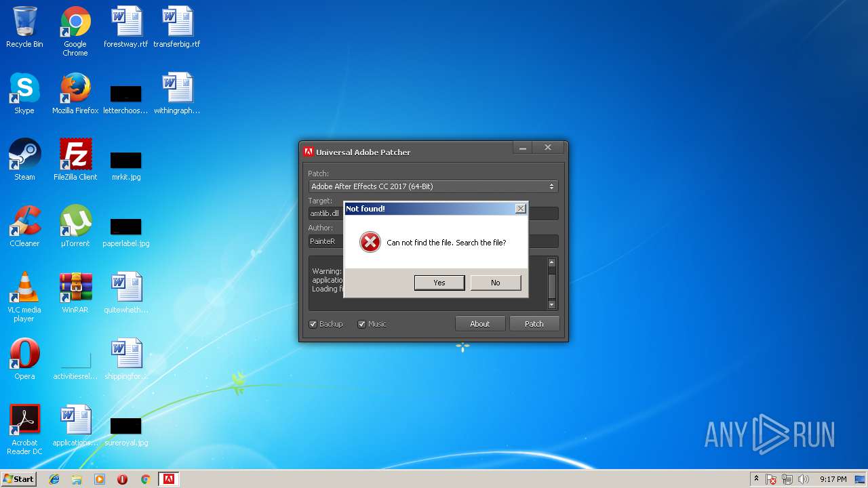Image resolution: width=868 pixels, height=488 pixels.
Task: Click the About button
Action: 480,324
